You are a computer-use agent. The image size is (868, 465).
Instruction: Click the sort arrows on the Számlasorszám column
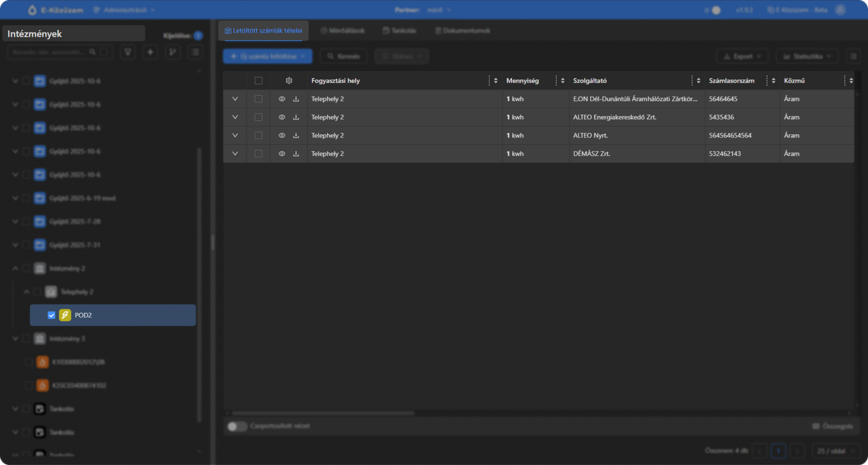(773, 81)
